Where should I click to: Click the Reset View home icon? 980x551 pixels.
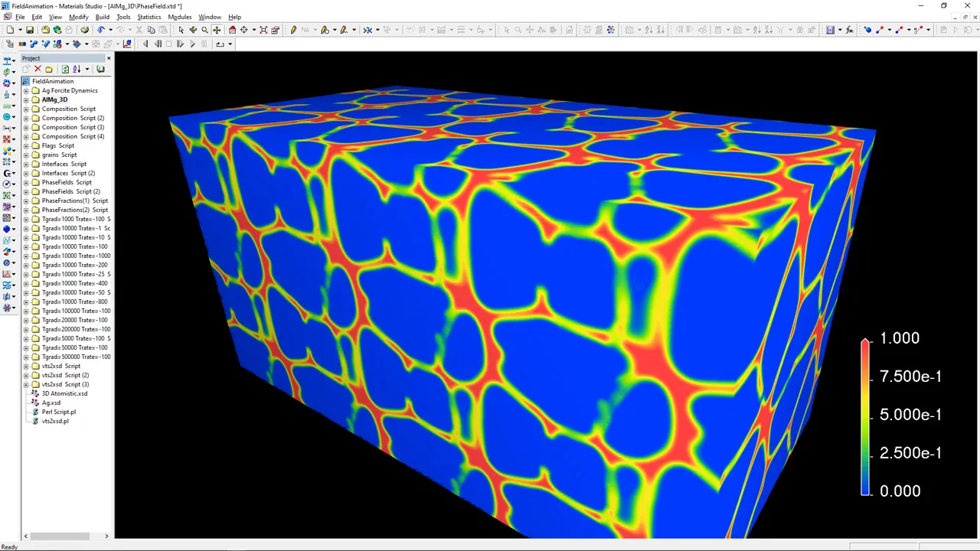pyautogui.click(x=233, y=30)
